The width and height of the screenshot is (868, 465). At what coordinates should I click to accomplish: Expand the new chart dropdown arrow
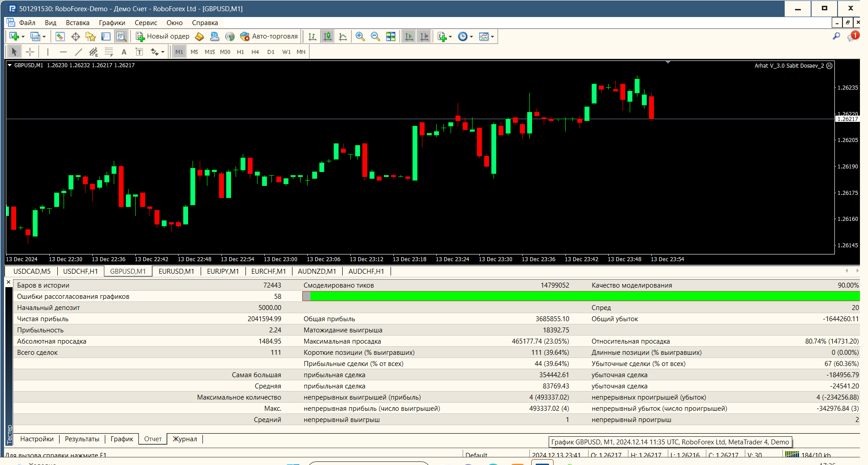23,37
